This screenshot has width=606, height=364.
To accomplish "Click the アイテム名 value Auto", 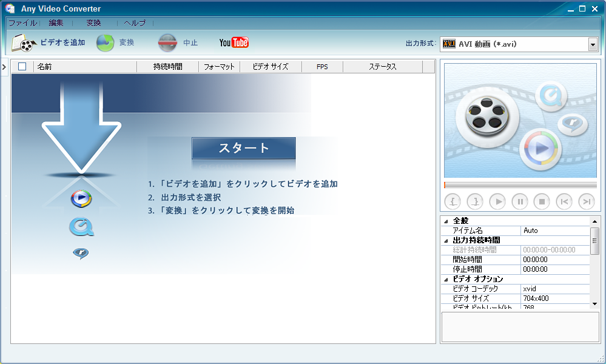I will coord(555,231).
